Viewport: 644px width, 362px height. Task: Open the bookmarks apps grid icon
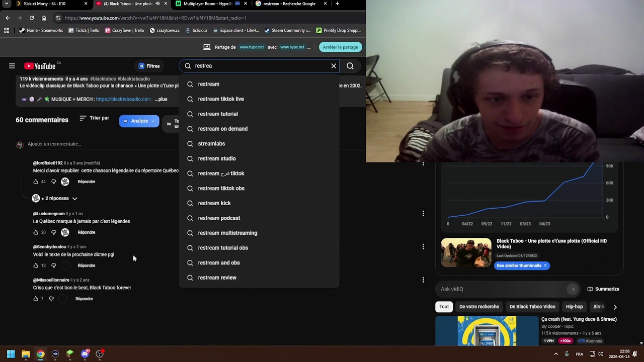click(7, 30)
